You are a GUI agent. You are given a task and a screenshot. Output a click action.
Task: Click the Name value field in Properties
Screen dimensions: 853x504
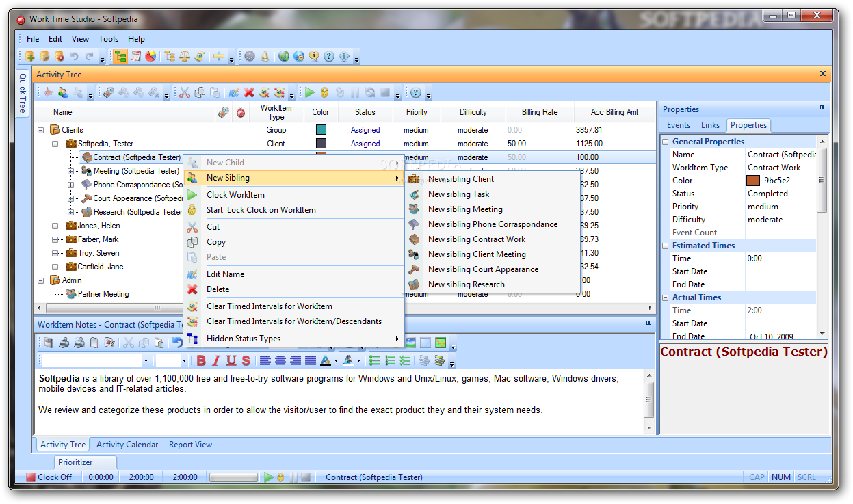(782, 155)
